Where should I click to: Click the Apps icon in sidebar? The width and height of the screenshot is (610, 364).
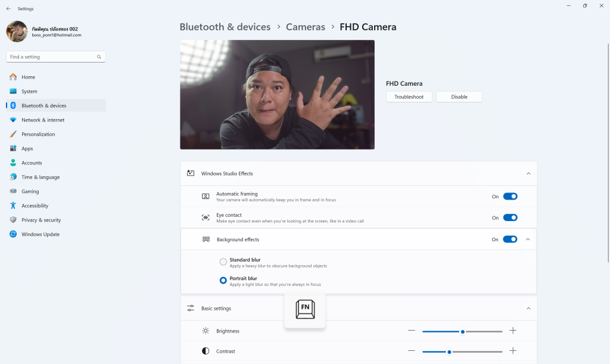coord(13,148)
